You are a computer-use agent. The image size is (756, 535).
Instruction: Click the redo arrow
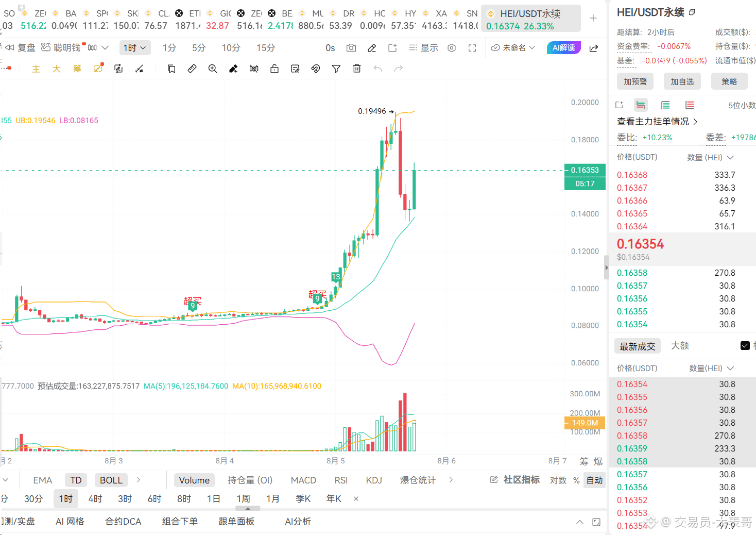click(x=398, y=69)
